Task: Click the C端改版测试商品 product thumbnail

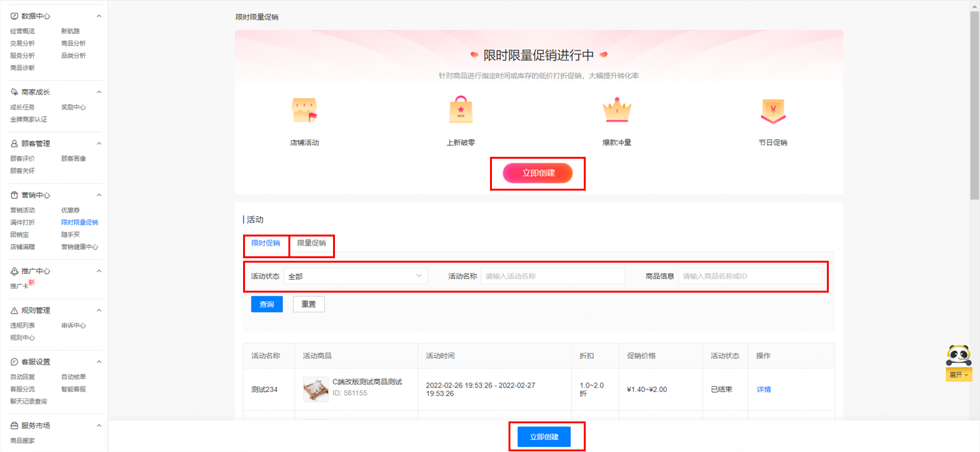Action: [x=316, y=389]
